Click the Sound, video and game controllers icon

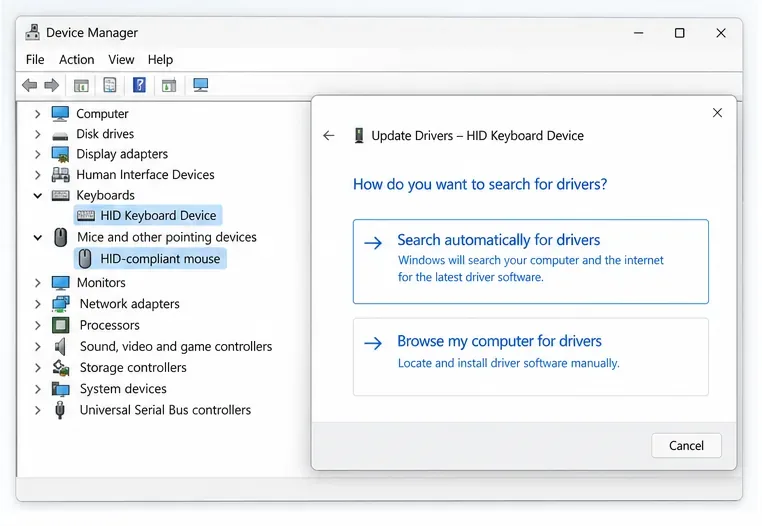pyautogui.click(x=60, y=347)
